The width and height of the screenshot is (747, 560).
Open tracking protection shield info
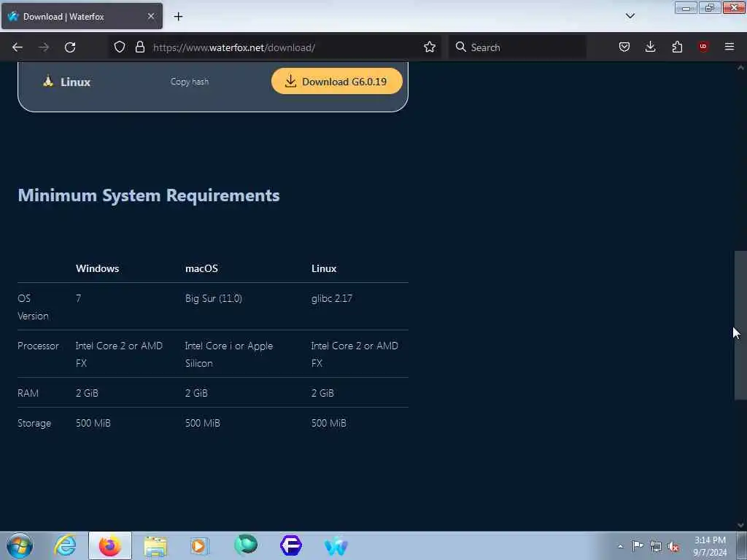click(x=120, y=47)
